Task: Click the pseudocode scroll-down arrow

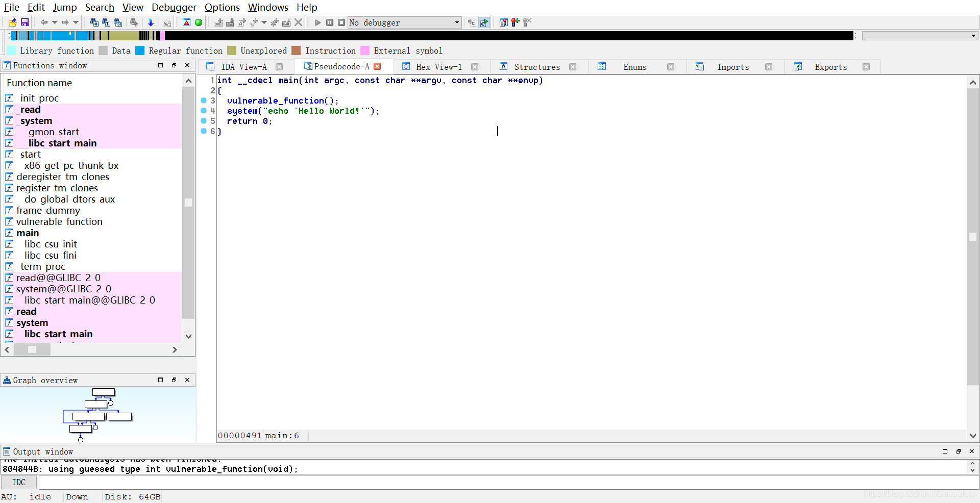Action: [x=973, y=436]
